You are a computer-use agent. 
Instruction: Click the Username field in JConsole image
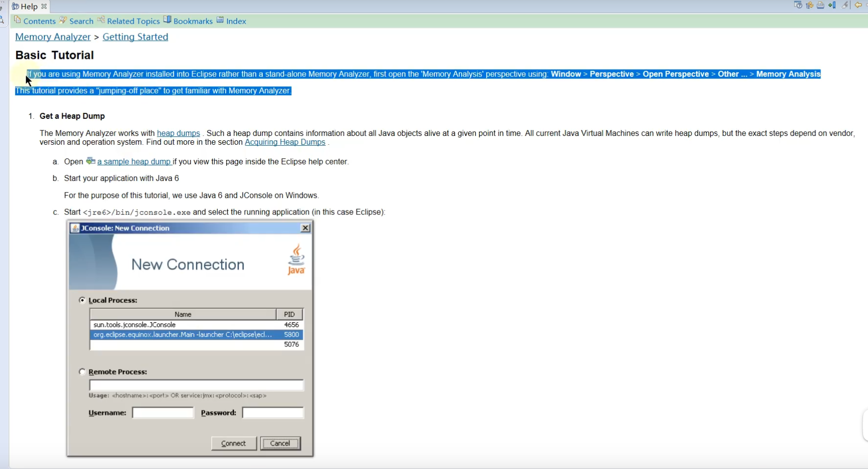coord(163,413)
